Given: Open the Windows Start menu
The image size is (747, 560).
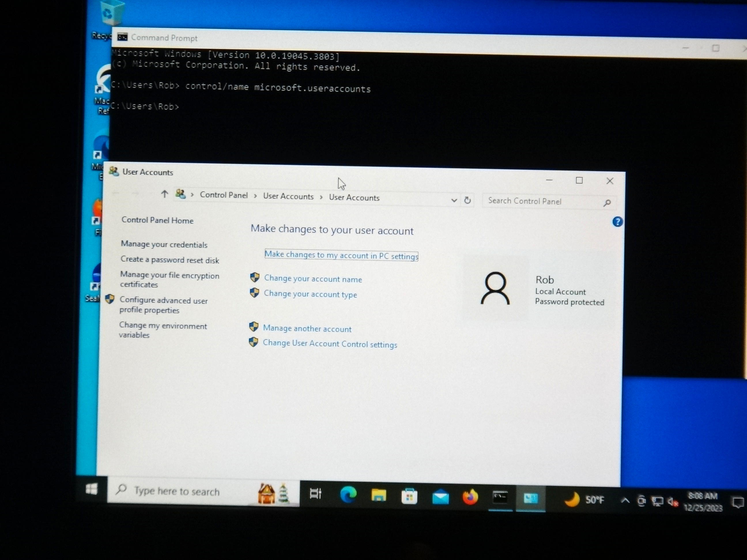Looking at the screenshot, I should pos(92,489).
